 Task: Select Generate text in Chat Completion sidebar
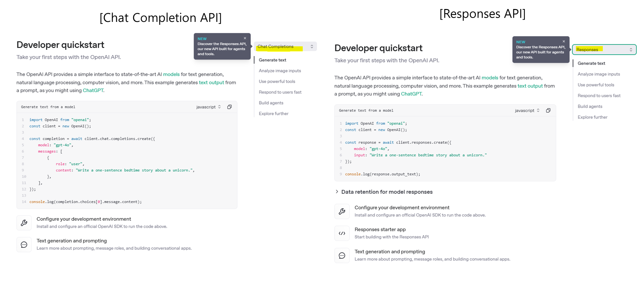(x=272, y=60)
